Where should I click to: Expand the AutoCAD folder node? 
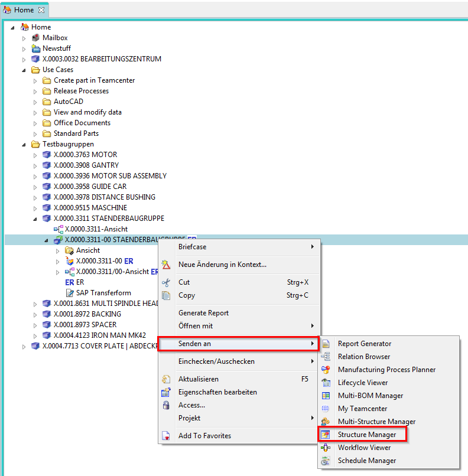(35, 102)
